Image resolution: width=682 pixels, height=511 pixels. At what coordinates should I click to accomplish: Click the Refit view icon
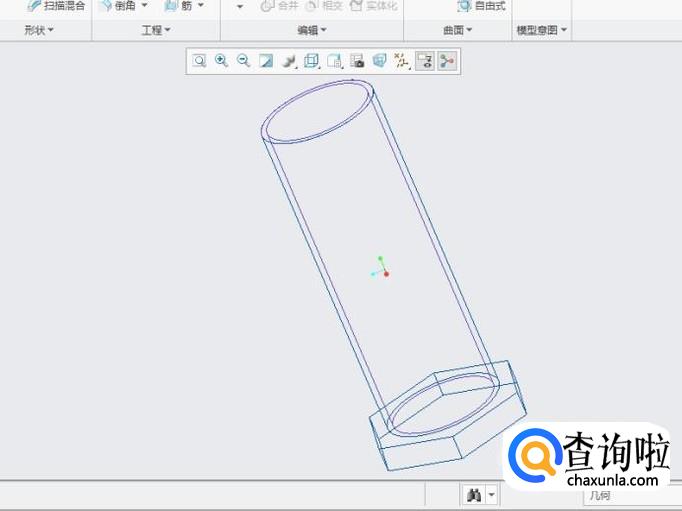[x=200, y=61]
